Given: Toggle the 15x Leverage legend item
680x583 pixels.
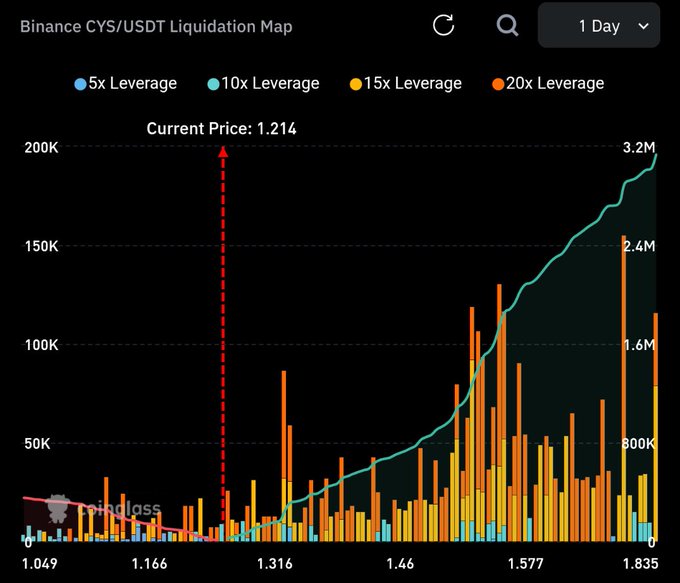Looking at the screenshot, I should [x=405, y=83].
